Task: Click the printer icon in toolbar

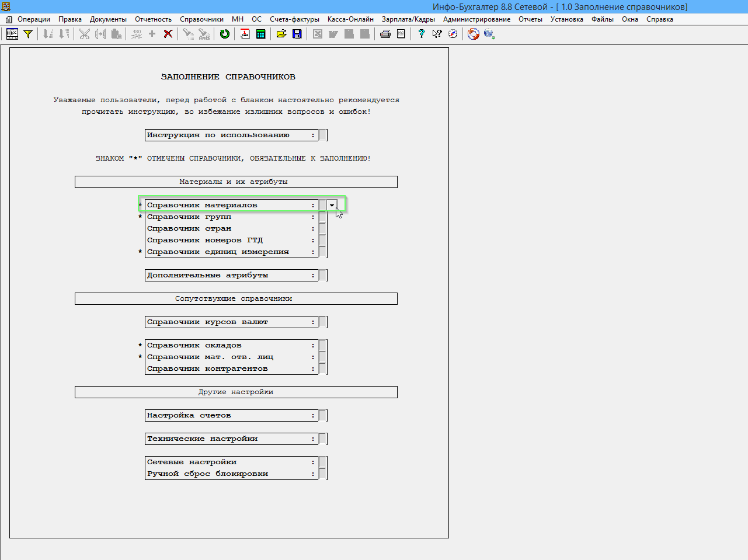Action: 385,34
